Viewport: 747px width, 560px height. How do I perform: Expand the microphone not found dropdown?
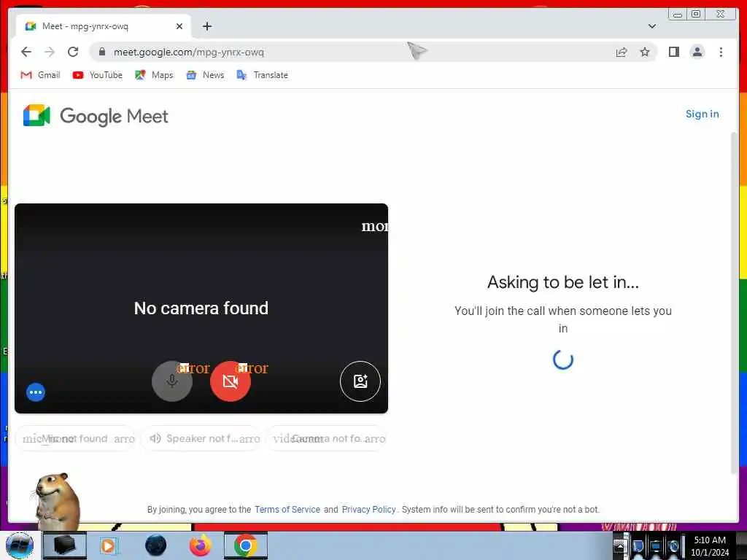pyautogui.click(x=76, y=438)
